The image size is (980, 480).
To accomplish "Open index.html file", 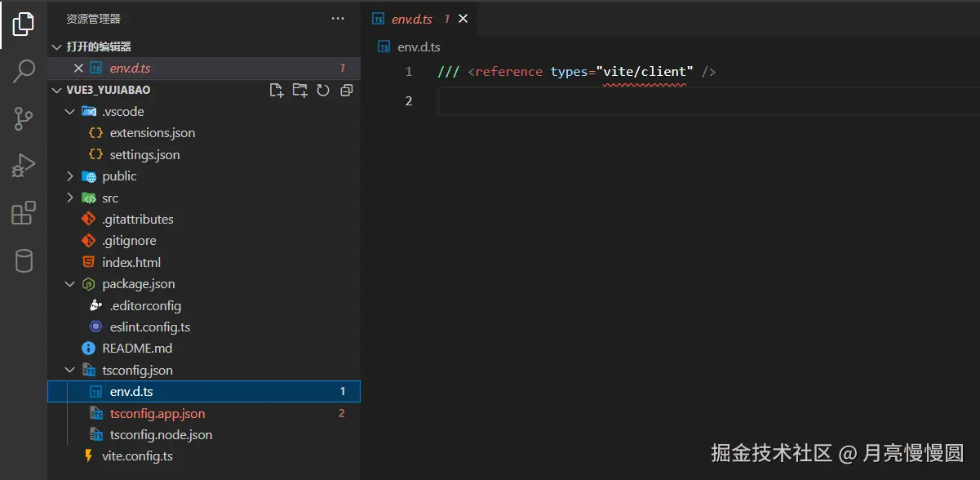I will click(131, 262).
